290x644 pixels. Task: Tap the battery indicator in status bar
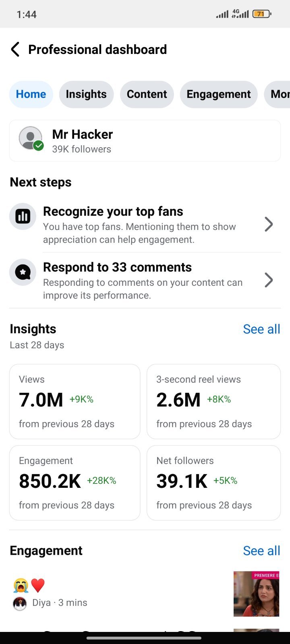(262, 14)
